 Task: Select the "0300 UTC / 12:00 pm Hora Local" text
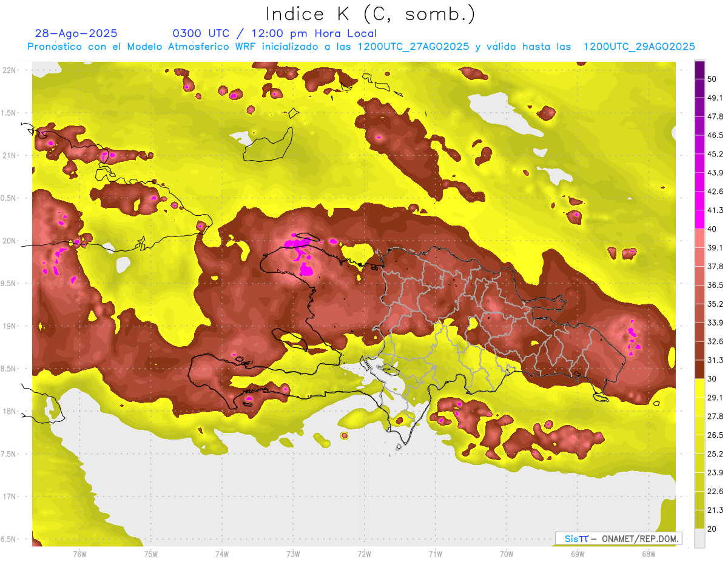pos(274,33)
